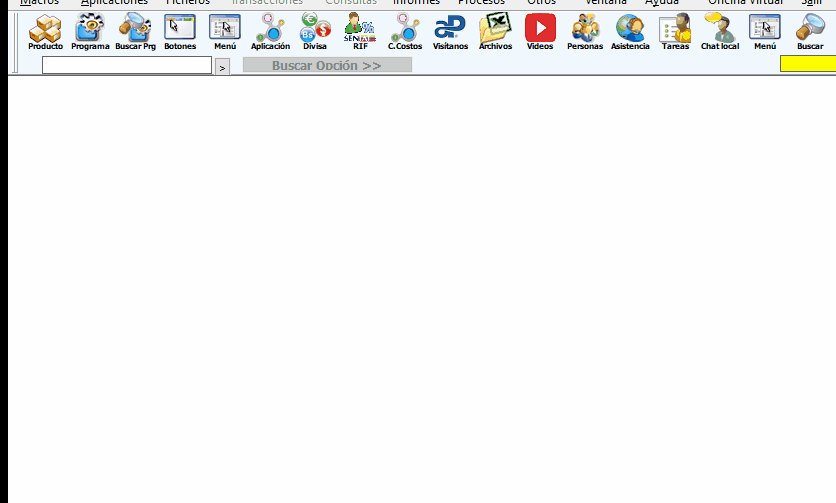Click the Visitanos logo icon

point(450,31)
